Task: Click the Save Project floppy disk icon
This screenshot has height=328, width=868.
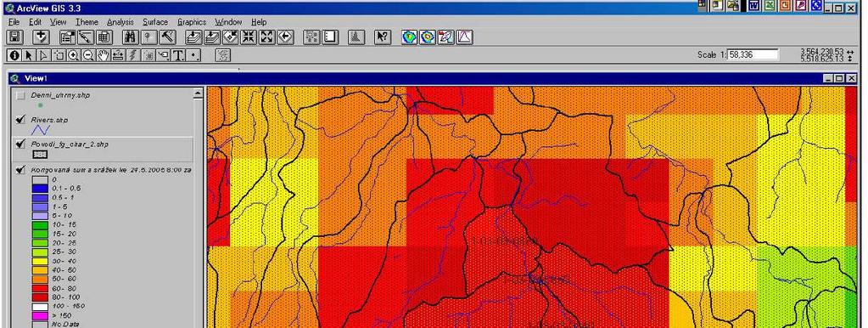Action: click(x=14, y=37)
